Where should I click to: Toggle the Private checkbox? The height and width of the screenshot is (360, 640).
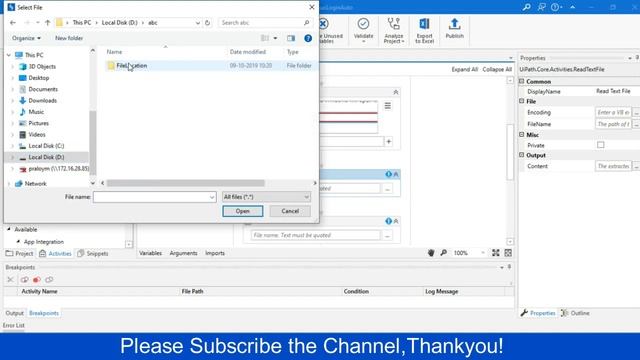(x=601, y=145)
